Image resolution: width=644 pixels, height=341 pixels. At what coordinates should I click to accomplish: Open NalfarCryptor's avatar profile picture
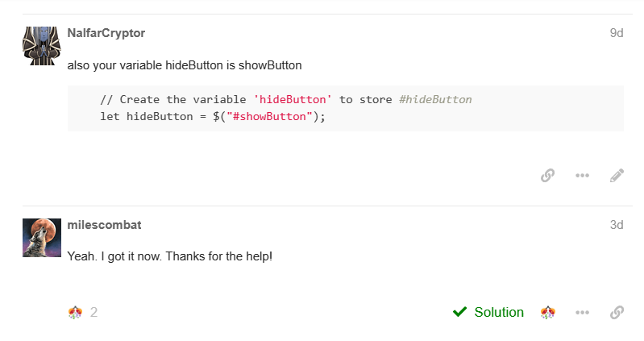42,46
